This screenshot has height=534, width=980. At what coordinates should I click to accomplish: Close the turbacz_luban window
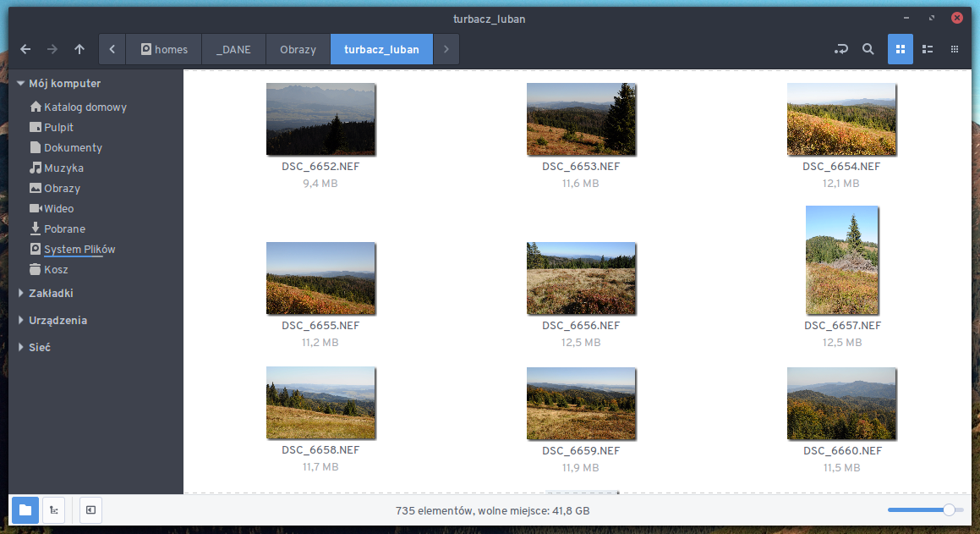pyautogui.click(x=957, y=18)
